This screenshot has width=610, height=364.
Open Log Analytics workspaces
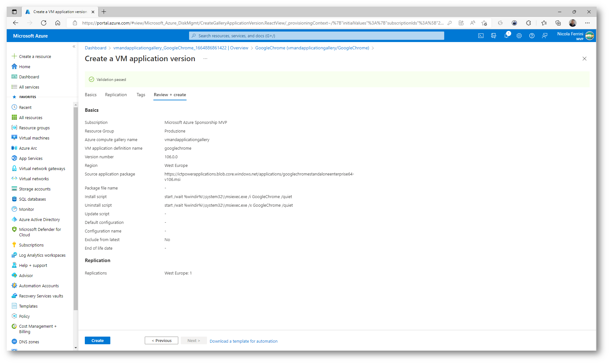click(x=39, y=255)
